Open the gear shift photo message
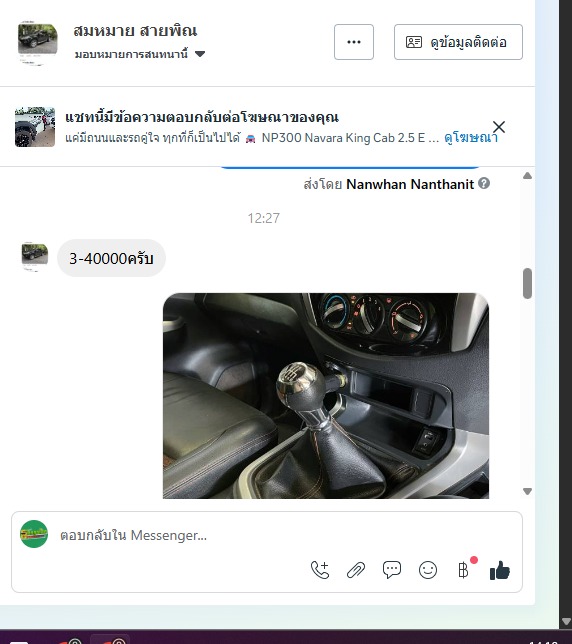 pos(326,396)
